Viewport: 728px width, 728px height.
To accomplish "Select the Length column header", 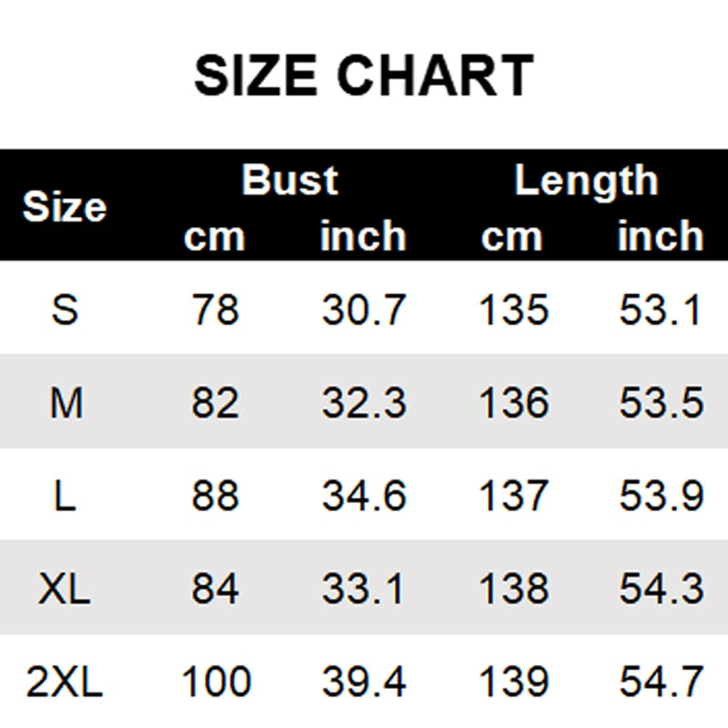I will (585, 180).
